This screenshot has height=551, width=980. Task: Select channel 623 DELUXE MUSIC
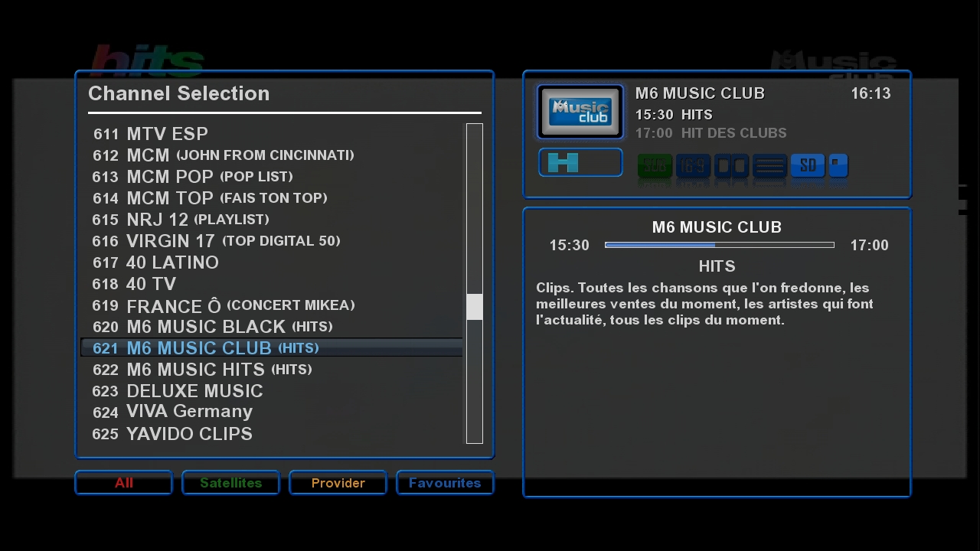coord(272,391)
